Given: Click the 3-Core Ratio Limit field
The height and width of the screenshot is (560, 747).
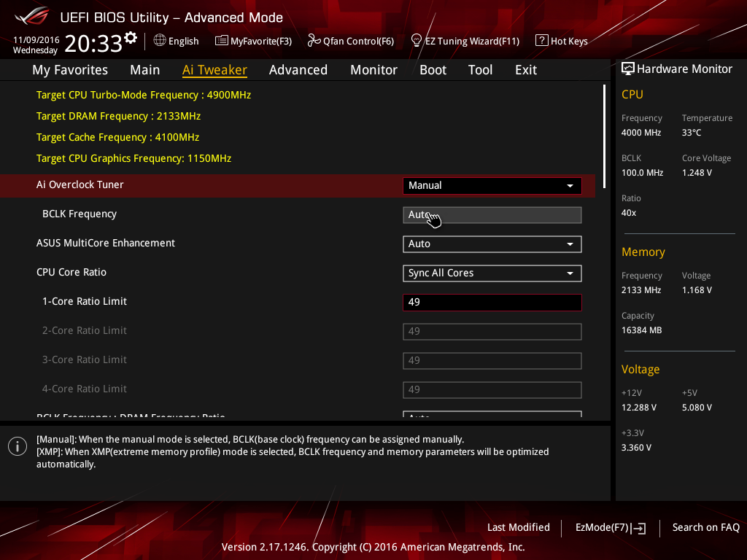Looking at the screenshot, I should click(x=492, y=360).
